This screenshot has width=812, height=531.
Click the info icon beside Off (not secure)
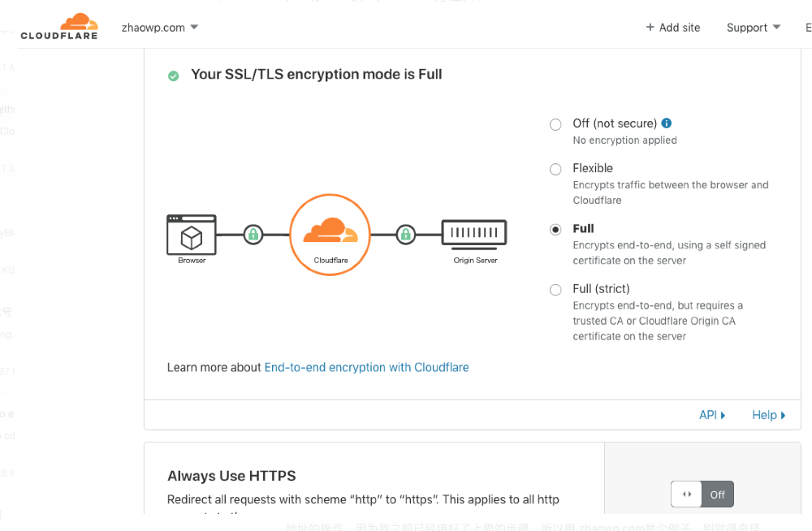[x=667, y=123]
